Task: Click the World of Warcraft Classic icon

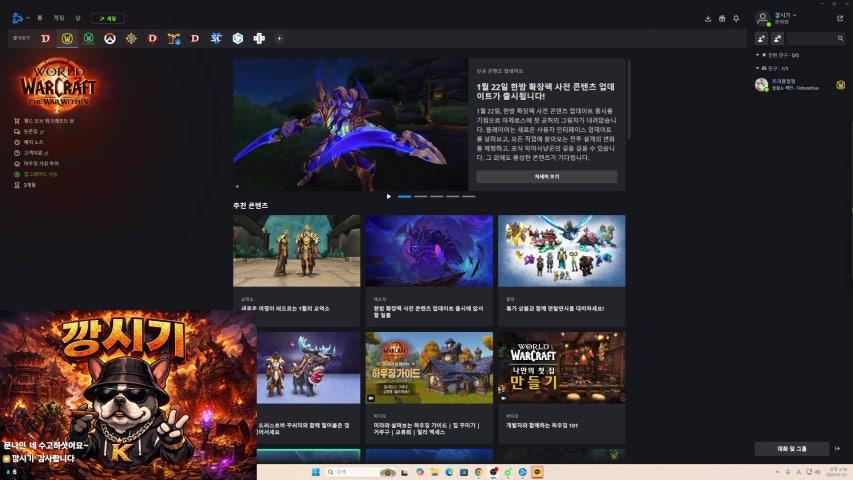Action: coord(89,38)
